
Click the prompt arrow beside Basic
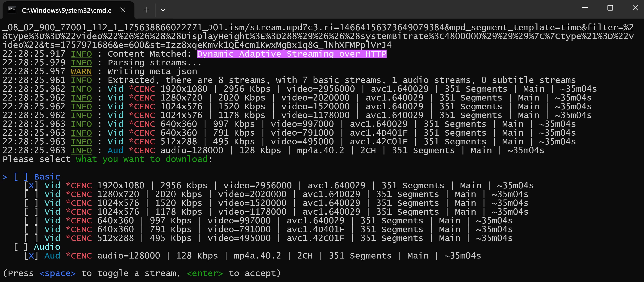(x=5, y=177)
